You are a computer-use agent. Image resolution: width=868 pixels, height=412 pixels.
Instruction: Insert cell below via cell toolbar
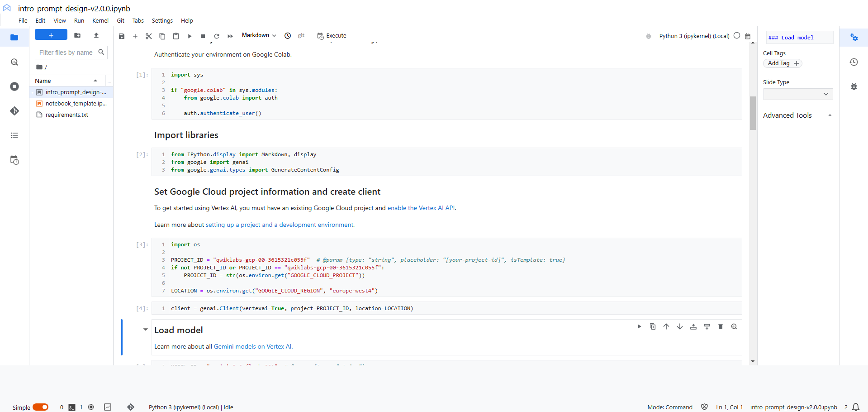click(707, 326)
